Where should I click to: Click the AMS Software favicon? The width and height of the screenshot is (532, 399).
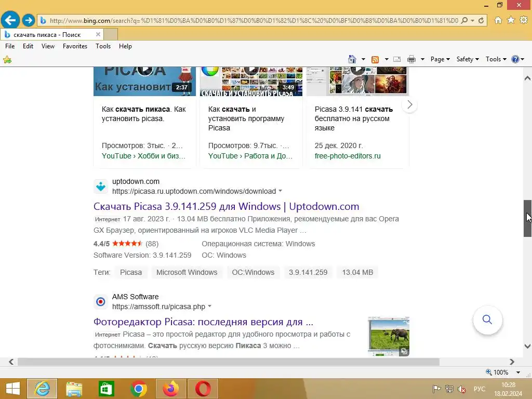101,301
